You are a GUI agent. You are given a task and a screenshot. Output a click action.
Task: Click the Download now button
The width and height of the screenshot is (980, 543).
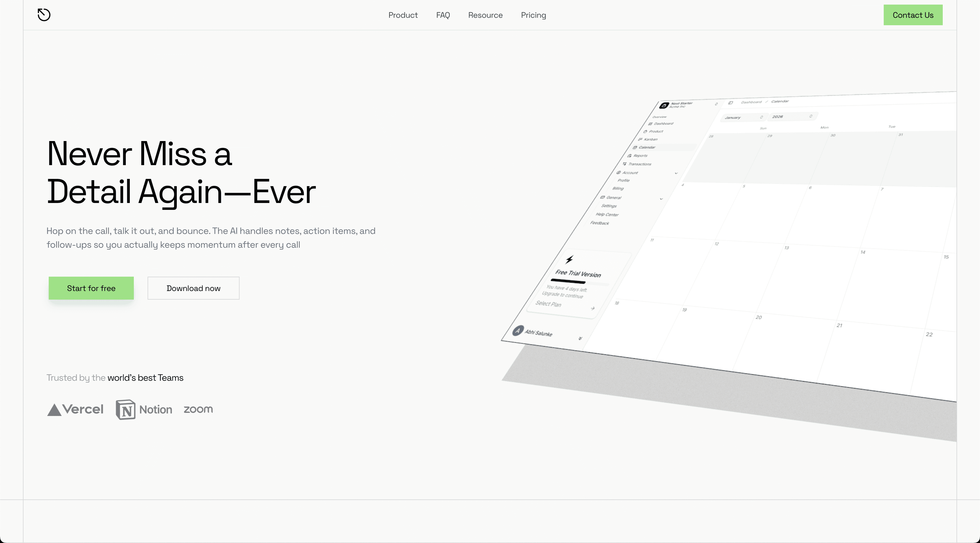[x=193, y=288]
